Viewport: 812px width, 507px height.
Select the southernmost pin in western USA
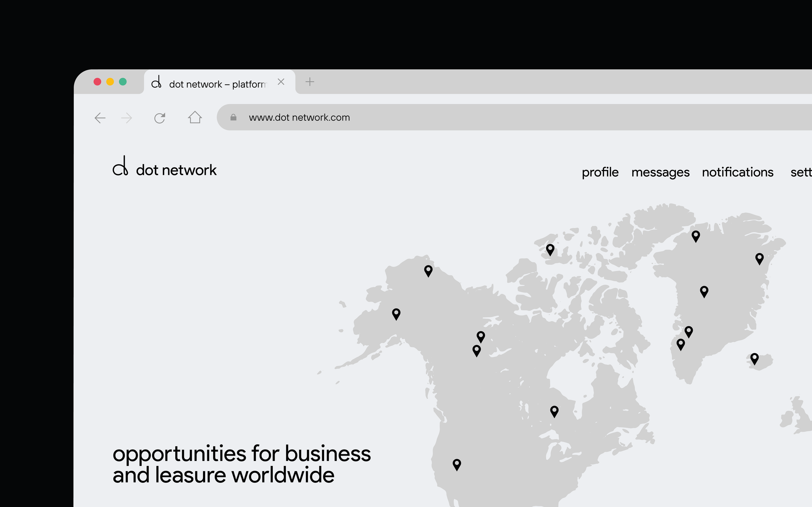point(457,464)
